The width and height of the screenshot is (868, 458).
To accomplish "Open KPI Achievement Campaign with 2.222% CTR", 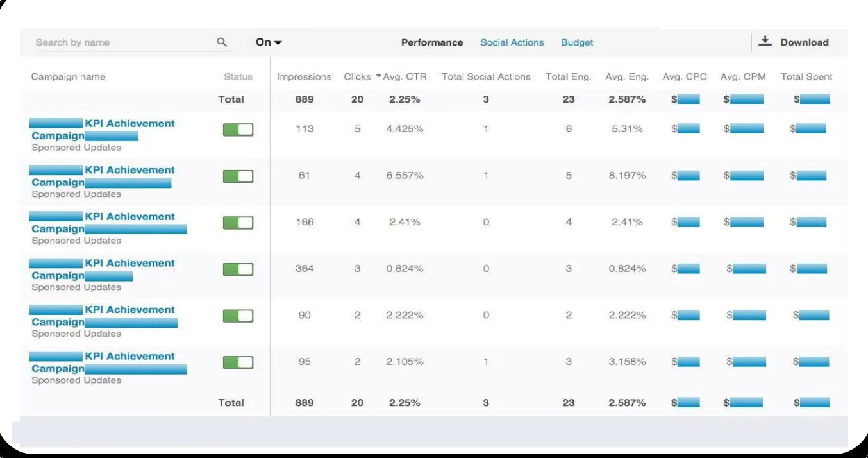I will click(x=103, y=316).
